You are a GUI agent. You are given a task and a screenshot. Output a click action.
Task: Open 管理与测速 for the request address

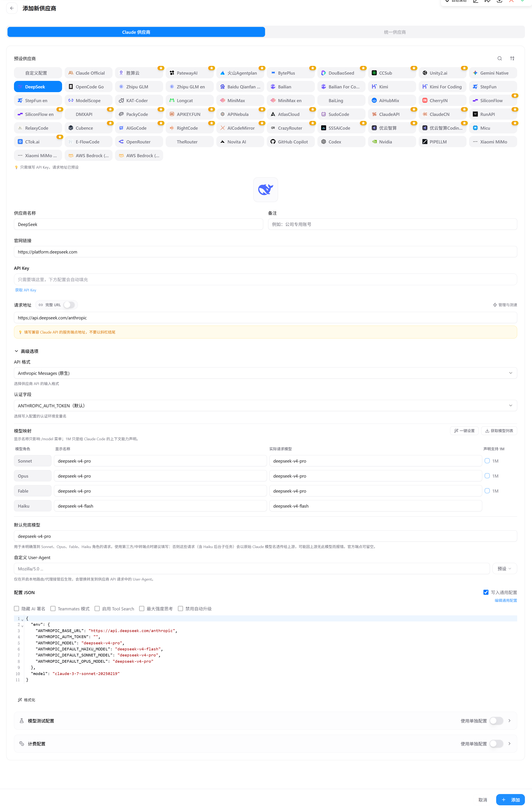[x=505, y=305]
